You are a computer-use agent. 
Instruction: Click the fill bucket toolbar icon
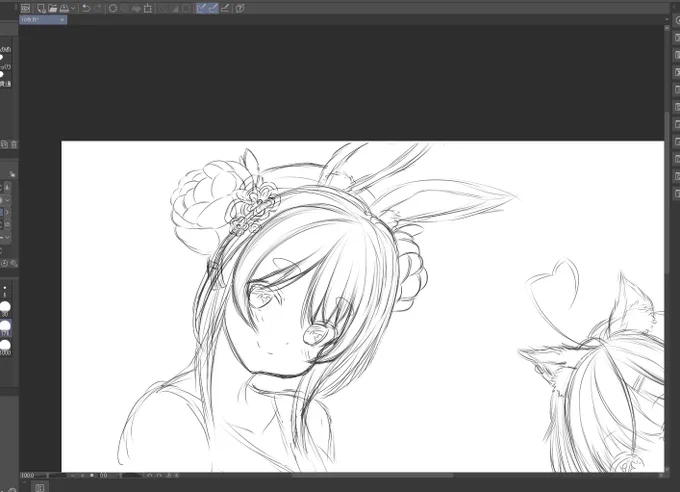(x=136, y=8)
